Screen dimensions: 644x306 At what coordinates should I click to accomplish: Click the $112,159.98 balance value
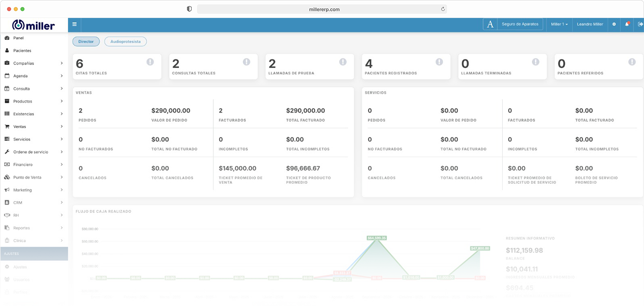click(x=524, y=250)
